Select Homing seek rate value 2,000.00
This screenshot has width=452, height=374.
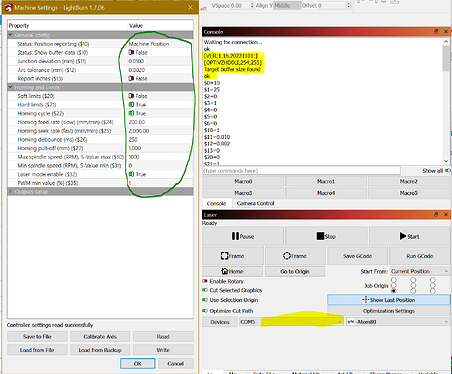point(139,131)
